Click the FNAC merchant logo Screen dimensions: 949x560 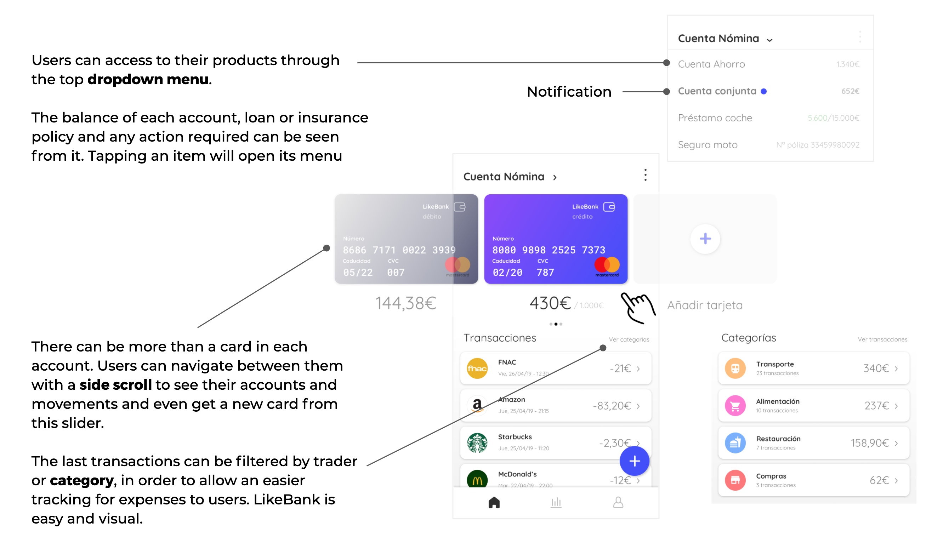[x=477, y=368]
